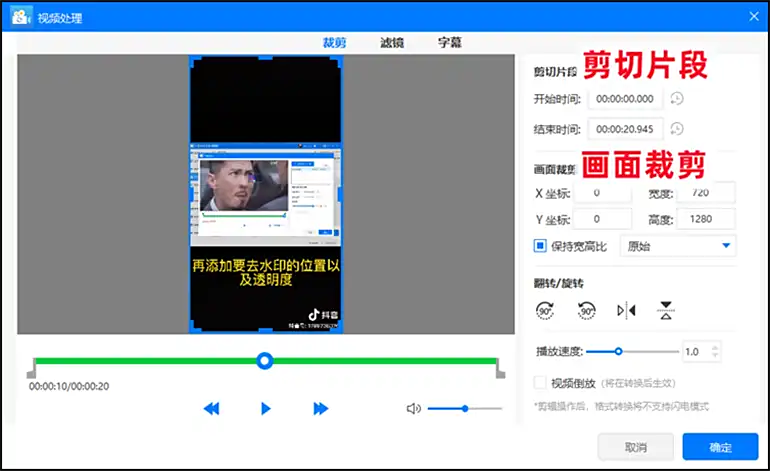770x471 pixels.
Task: Click the 播放速度 speed slider handle
Action: click(x=619, y=352)
